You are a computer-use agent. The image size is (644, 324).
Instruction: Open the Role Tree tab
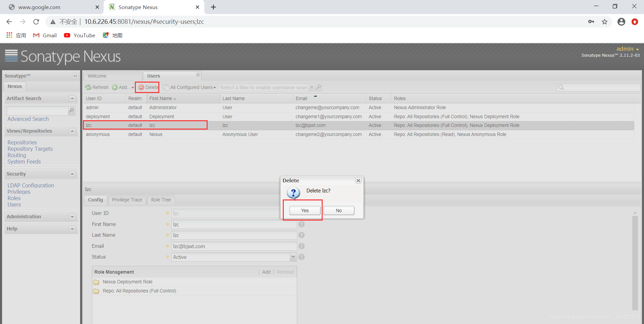click(x=161, y=200)
